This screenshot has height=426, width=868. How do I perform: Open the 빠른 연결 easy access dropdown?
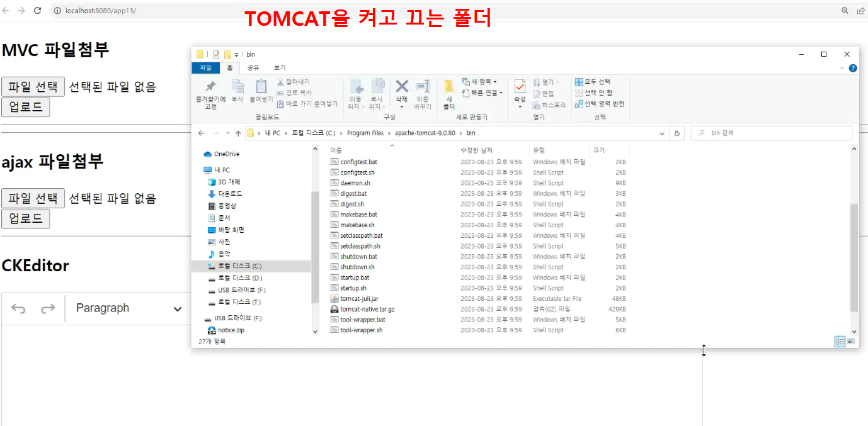(x=483, y=92)
